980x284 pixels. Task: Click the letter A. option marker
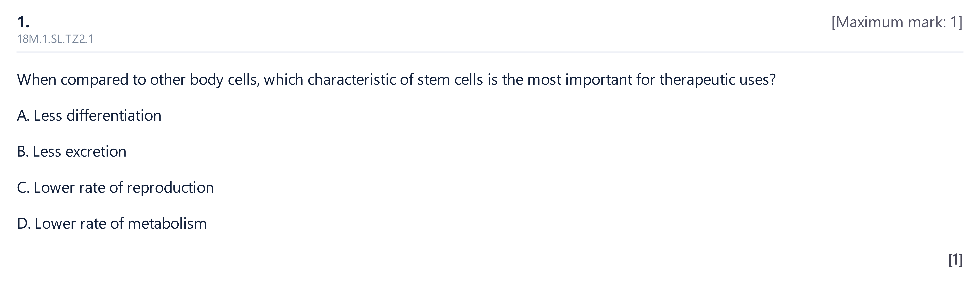pyautogui.click(x=23, y=115)
